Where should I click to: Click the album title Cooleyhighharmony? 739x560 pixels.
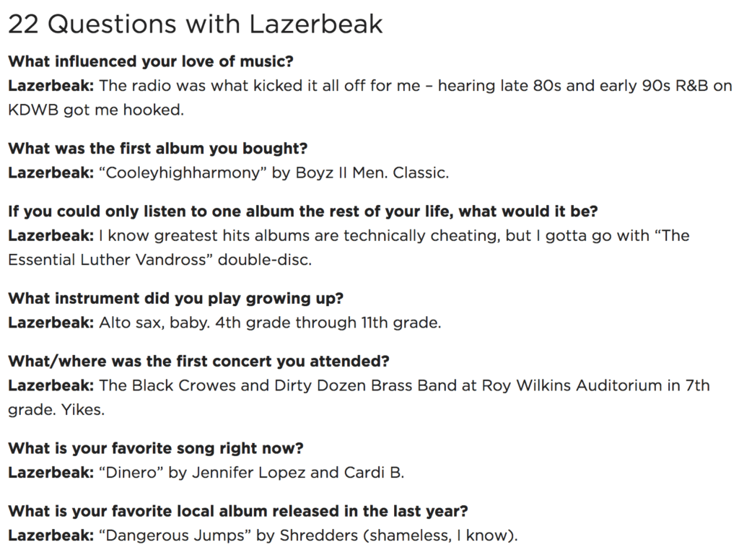pyautogui.click(x=183, y=173)
